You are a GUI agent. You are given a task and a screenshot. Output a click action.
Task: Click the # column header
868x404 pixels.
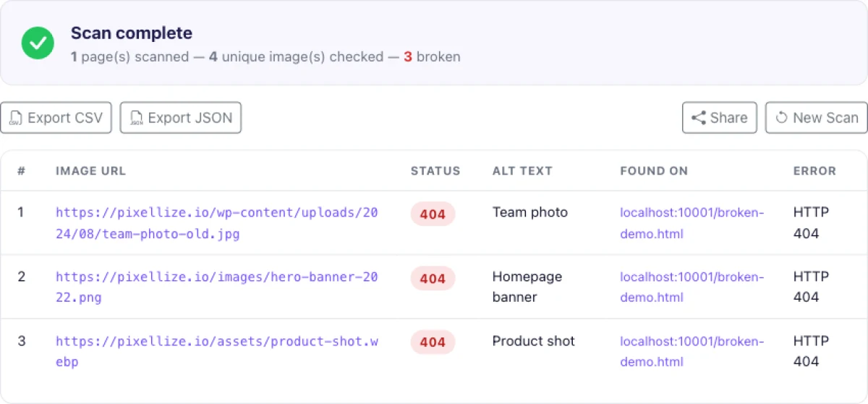tap(21, 172)
